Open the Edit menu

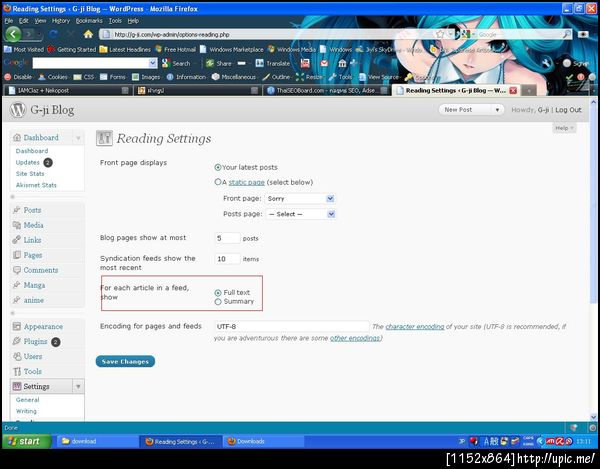24,21
